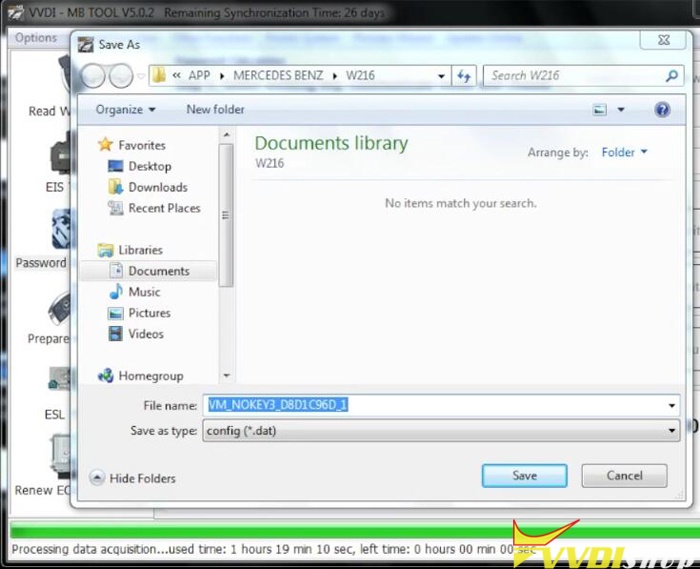Select Homegroup in navigation pane
Viewport: 700px width, 569px height.
point(151,376)
